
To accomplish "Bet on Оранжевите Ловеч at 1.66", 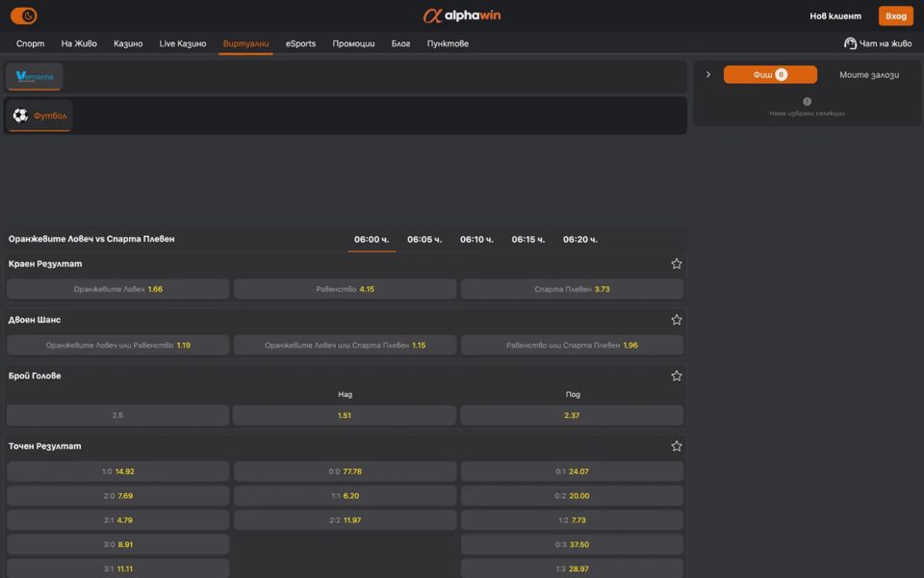I will (117, 289).
